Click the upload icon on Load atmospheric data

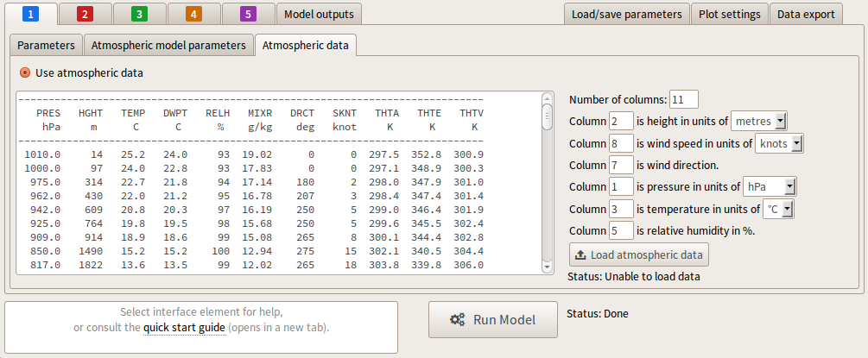580,255
